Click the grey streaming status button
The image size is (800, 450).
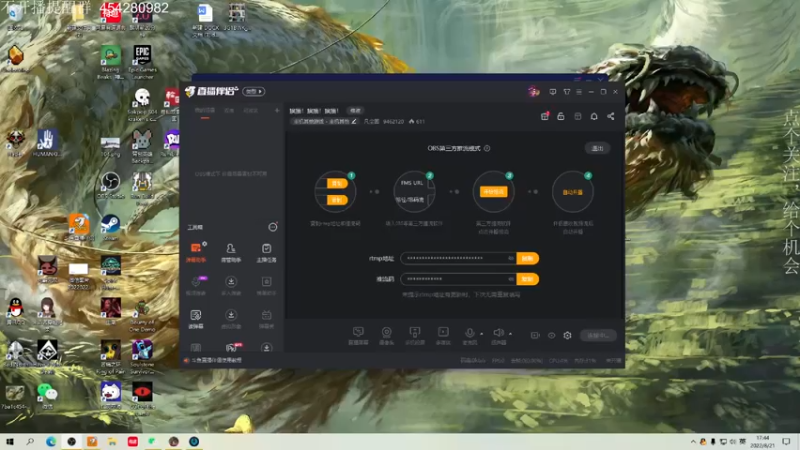tap(598, 335)
